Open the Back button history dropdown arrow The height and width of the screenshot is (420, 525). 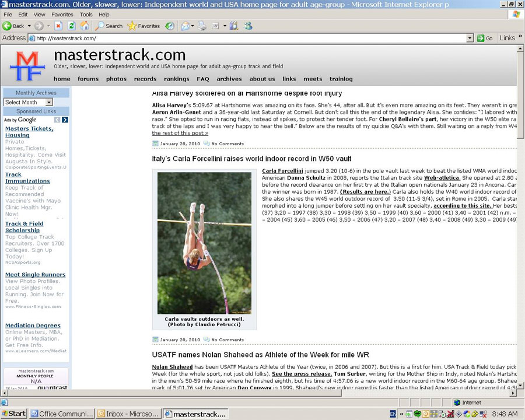pyautogui.click(x=29, y=26)
